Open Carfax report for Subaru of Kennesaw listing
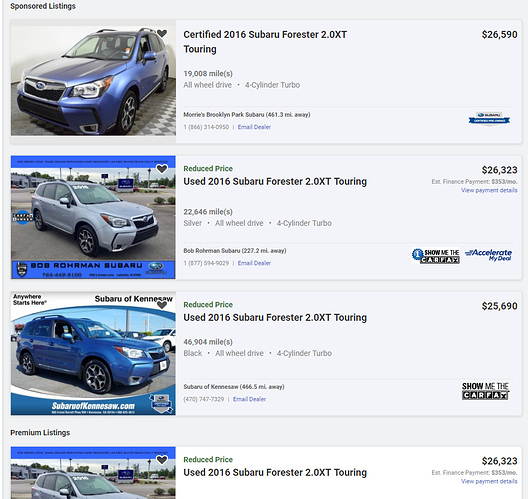The width and height of the screenshot is (528, 499). 485,391
